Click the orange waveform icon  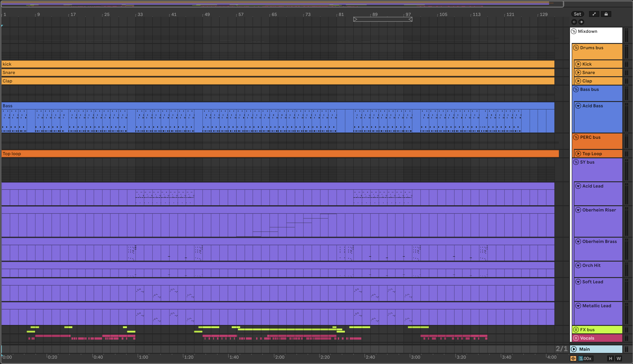(573, 358)
